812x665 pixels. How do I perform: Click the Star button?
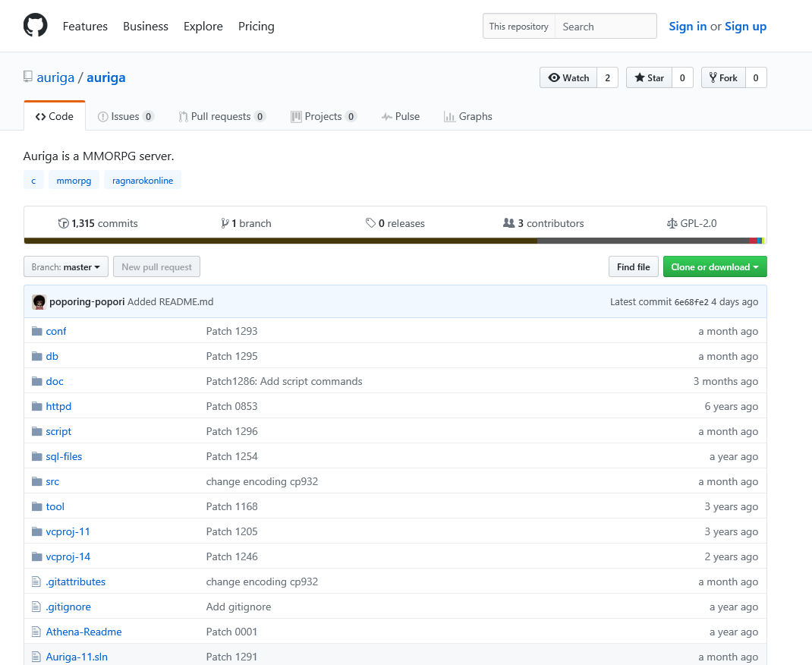coord(650,77)
